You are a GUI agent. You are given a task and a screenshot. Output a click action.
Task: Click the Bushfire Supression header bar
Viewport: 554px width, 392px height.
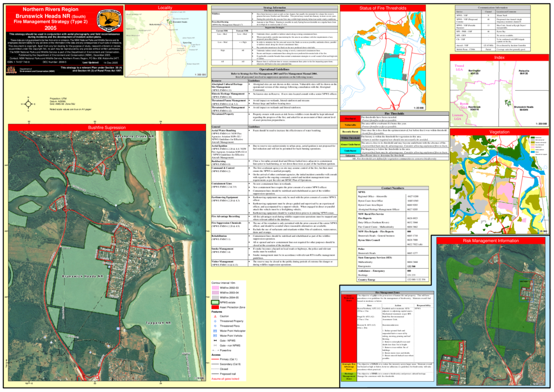coord(107,128)
